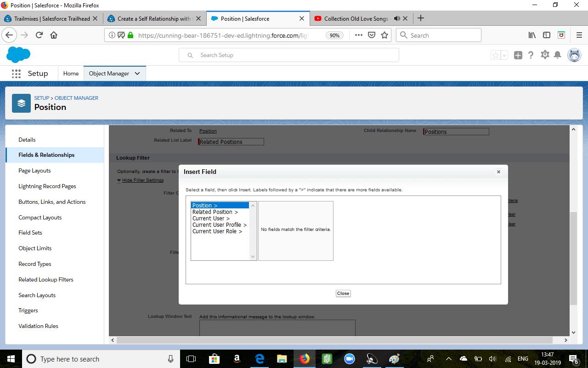Open Salesforce notifications bell
The image size is (588, 368).
(558, 55)
